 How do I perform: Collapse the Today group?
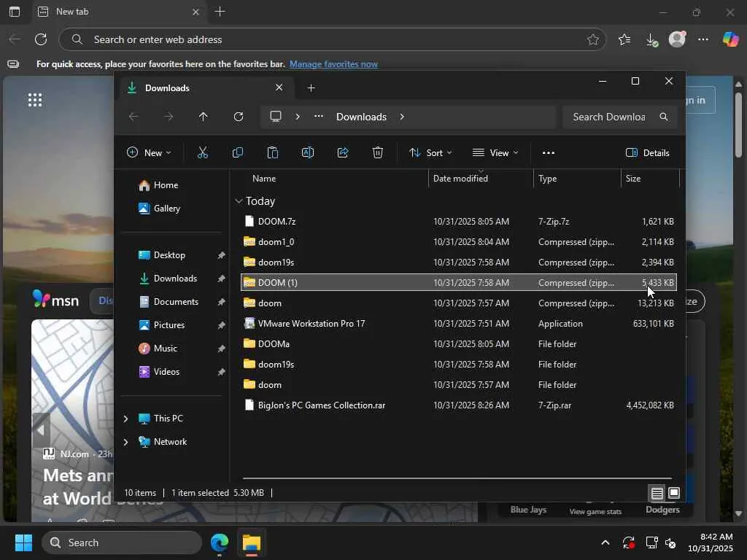click(x=239, y=201)
